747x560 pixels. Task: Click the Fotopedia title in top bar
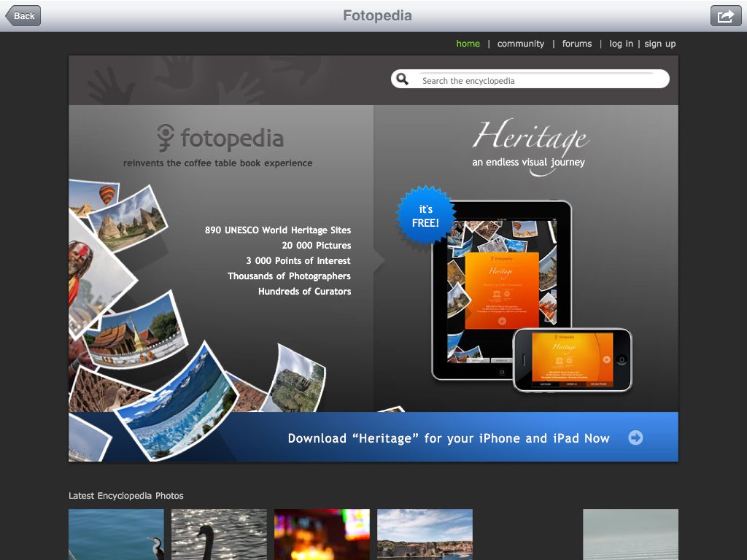pyautogui.click(x=377, y=16)
